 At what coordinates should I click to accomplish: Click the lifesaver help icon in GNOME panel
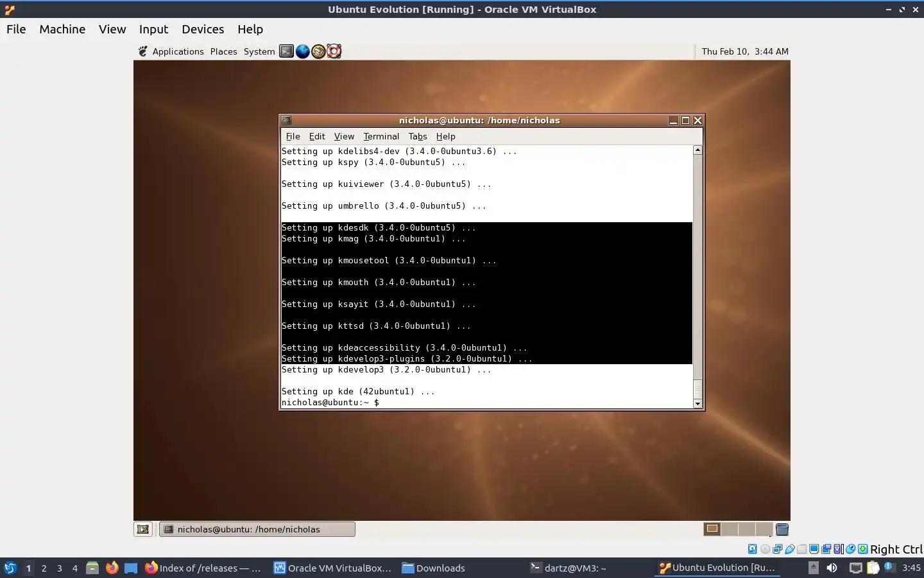click(x=334, y=51)
